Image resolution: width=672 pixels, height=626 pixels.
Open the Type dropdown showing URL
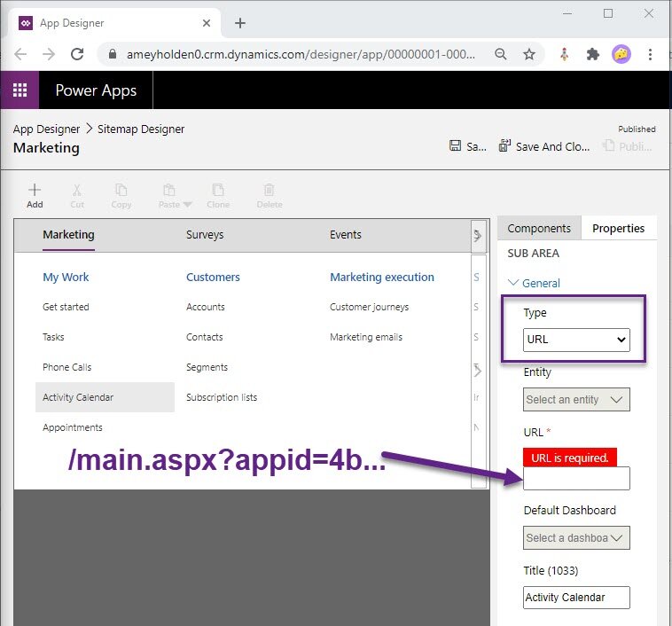[576, 340]
